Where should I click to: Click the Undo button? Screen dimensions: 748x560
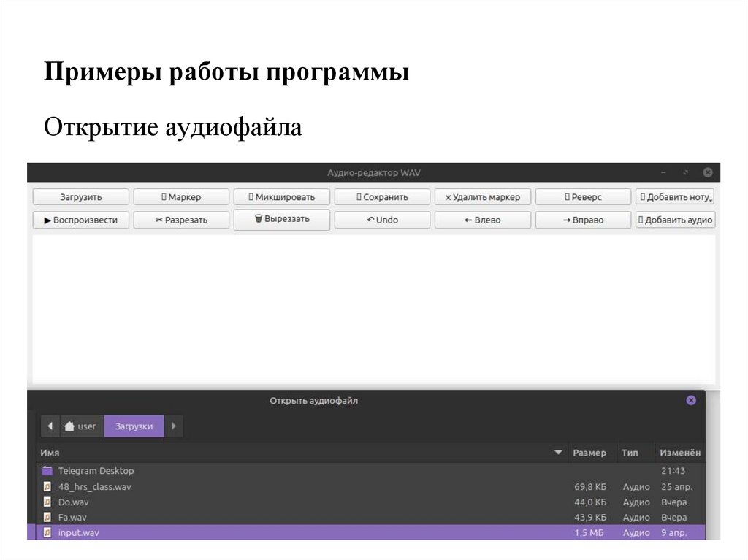click(x=382, y=220)
